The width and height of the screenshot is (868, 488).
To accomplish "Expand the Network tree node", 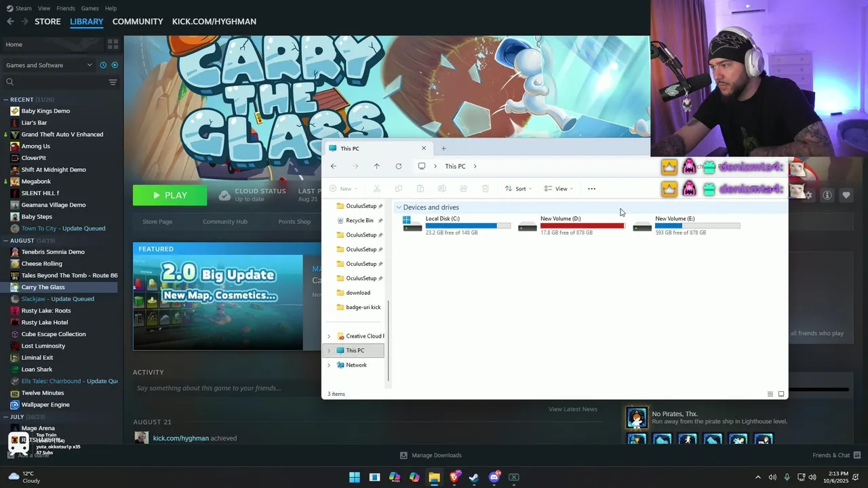I will (329, 365).
